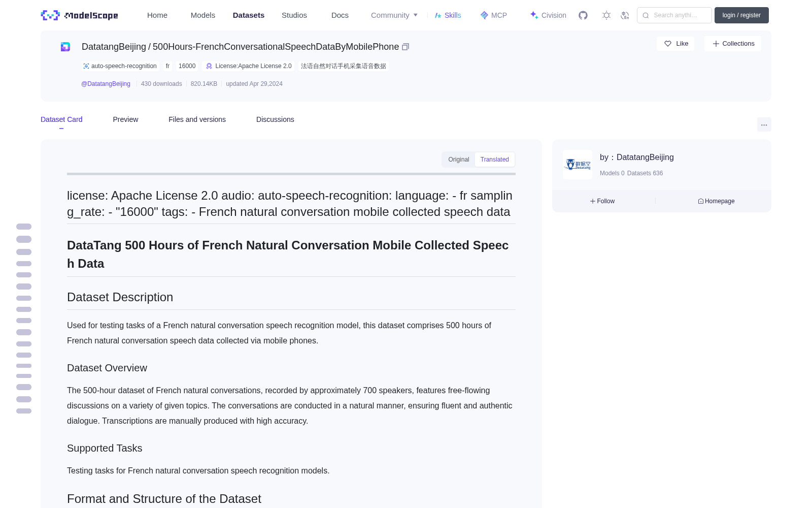The image size is (812, 508).
Task: Open the MCP section
Action: 493,15
